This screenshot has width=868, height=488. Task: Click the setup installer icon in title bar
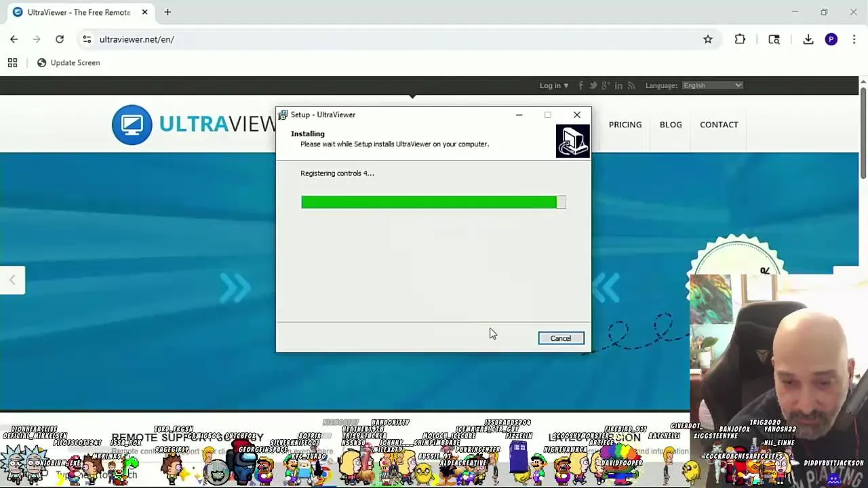coord(283,115)
